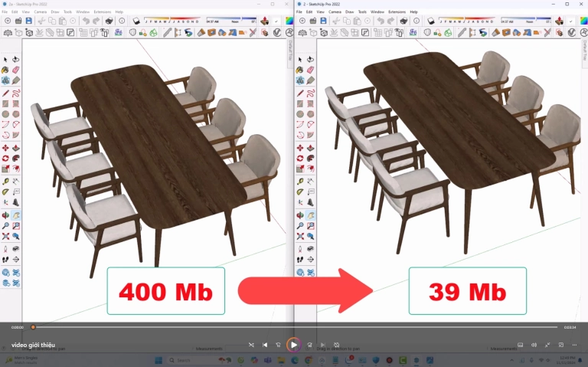The height and width of the screenshot is (367, 588).
Task: Click the Print icon in 2a window
Action: tap(109, 21)
